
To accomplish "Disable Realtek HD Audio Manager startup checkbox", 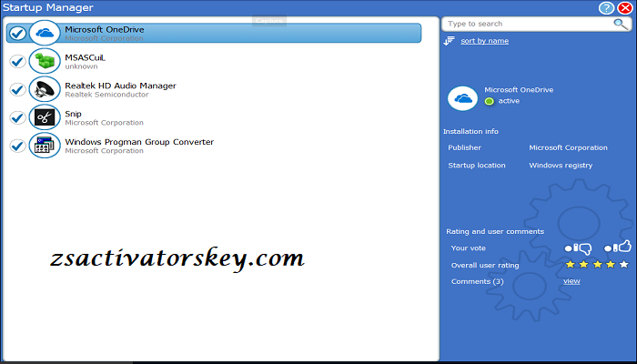I will pyautogui.click(x=17, y=89).
